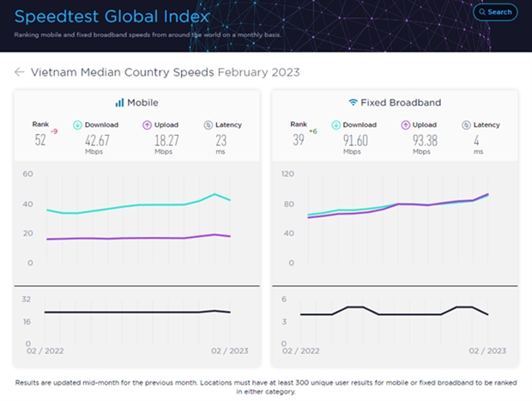Click the Fixed Broadband wifi icon
Image resolution: width=532 pixels, height=401 pixels.
(353, 102)
